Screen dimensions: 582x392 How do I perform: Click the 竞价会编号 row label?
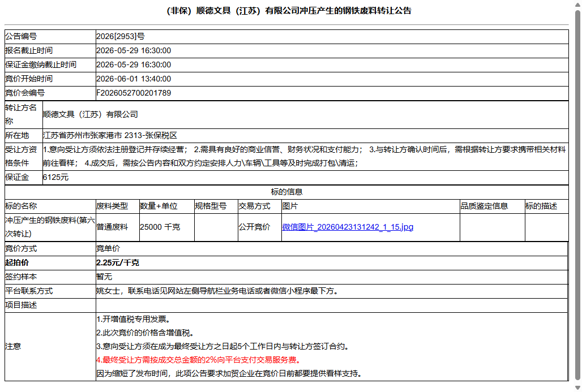(25, 93)
